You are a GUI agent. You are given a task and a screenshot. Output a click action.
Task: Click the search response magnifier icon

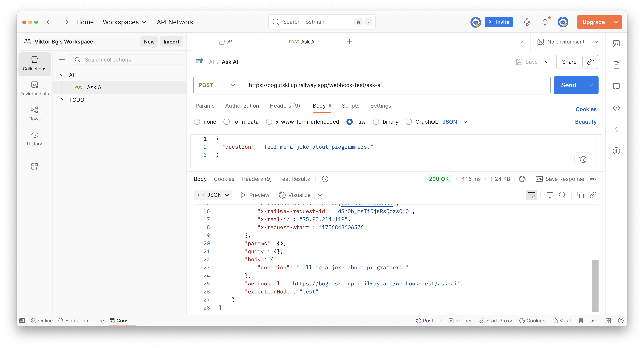[562, 195]
